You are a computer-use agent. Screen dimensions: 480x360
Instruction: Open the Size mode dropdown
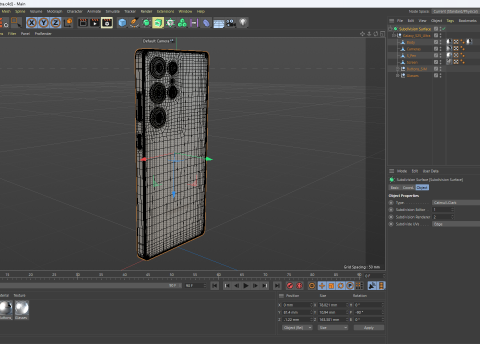[333, 328]
